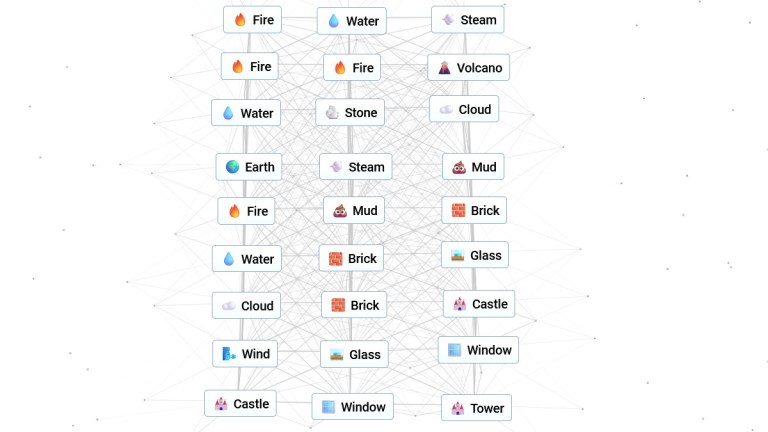Choose Glass tile next to Wind
The height and width of the screenshot is (432, 768).
tap(353, 355)
